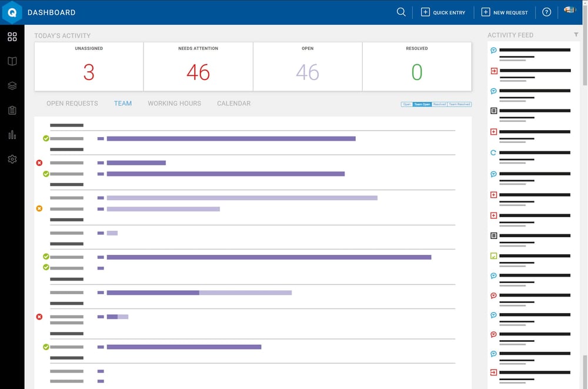Open the bar chart reports sidebar icon

tap(12, 134)
